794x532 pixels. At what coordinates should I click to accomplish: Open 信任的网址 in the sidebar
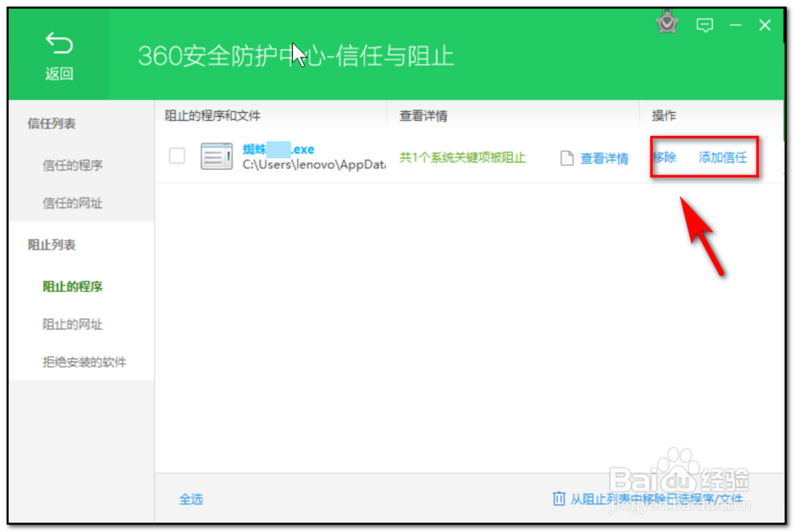pyautogui.click(x=72, y=203)
